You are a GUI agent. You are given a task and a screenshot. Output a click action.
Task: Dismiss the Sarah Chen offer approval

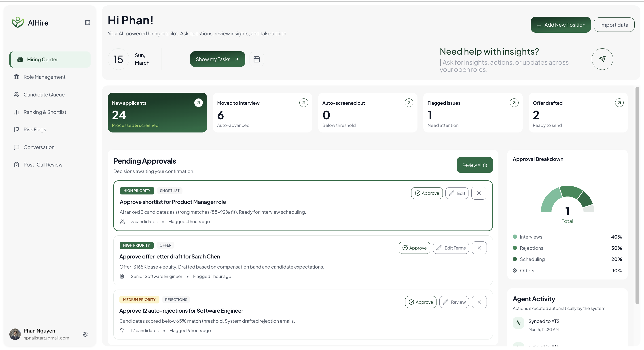point(479,248)
